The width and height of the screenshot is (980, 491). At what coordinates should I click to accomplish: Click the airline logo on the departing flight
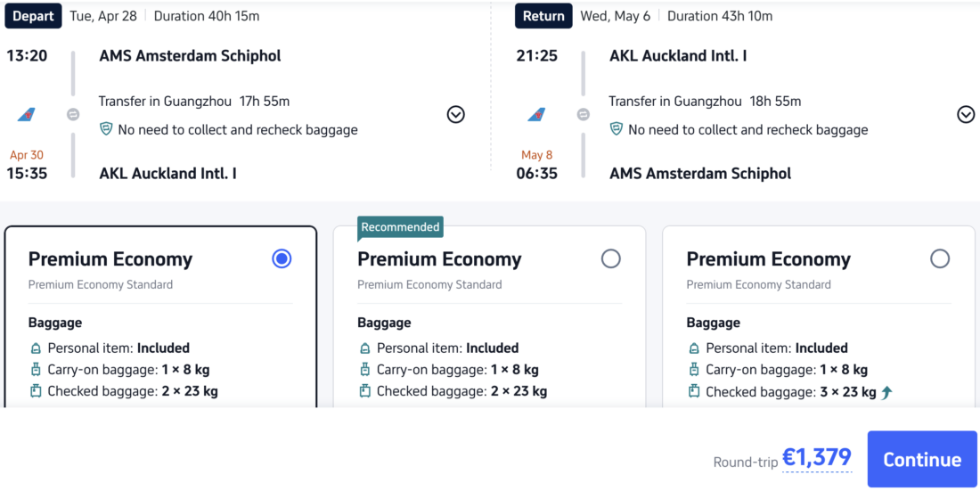[27, 115]
